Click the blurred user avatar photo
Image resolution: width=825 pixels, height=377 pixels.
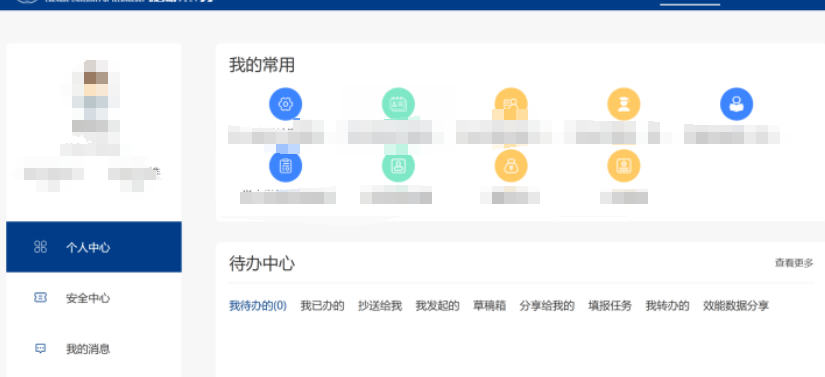(96, 90)
